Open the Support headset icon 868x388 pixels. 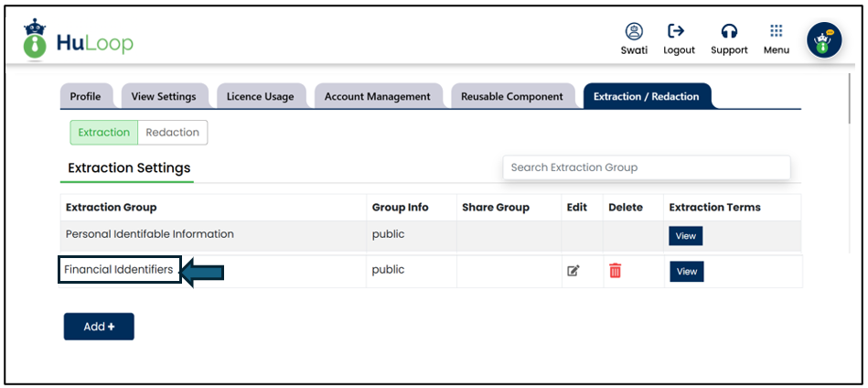click(729, 31)
